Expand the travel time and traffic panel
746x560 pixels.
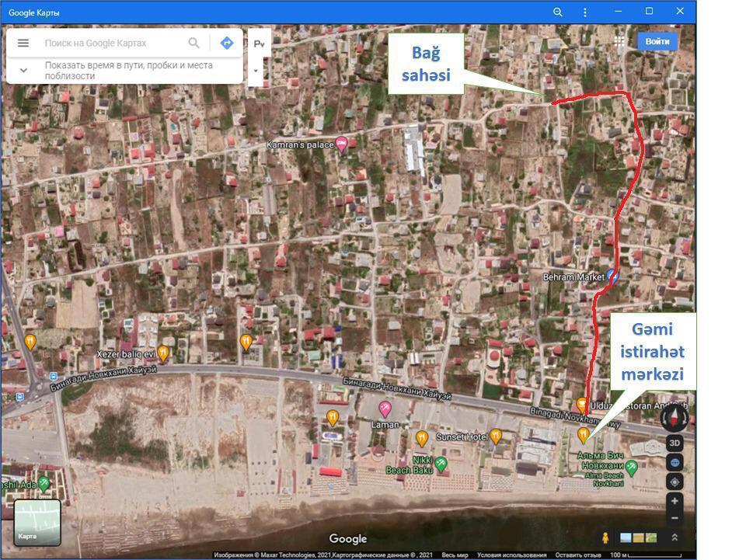point(23,71)
